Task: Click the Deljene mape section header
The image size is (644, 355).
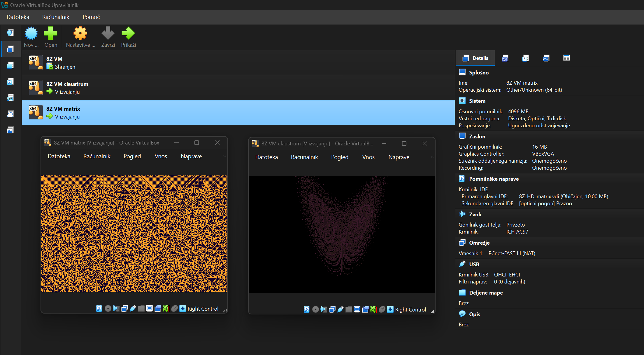Action: pyautogui.click(x=486, y=293)
